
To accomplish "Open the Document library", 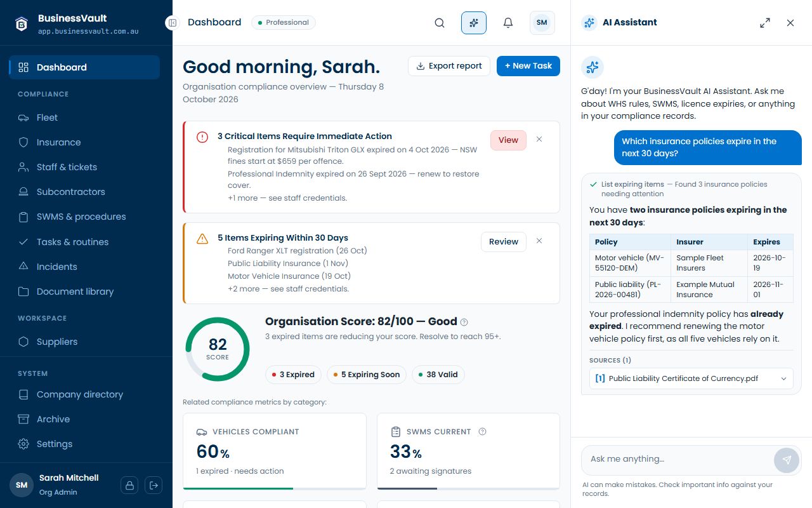I will (84, 291).
